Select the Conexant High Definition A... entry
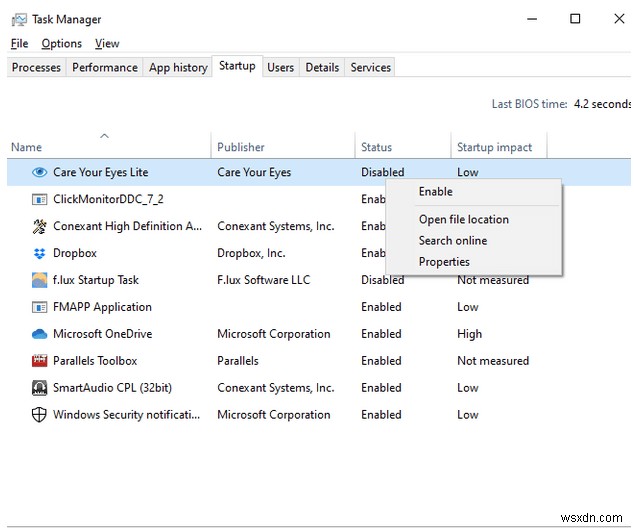Screen dimensions: 634x528 [x=127, y=226]
